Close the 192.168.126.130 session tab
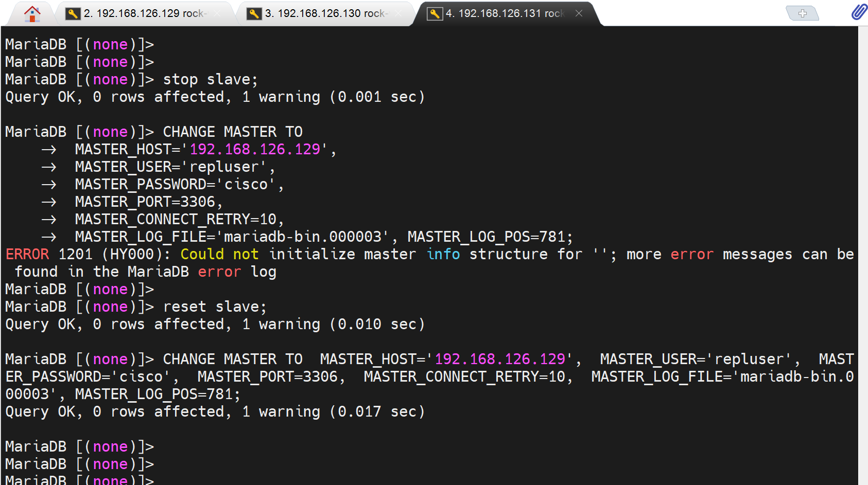 pyautogui.click(x=398, y=14)
